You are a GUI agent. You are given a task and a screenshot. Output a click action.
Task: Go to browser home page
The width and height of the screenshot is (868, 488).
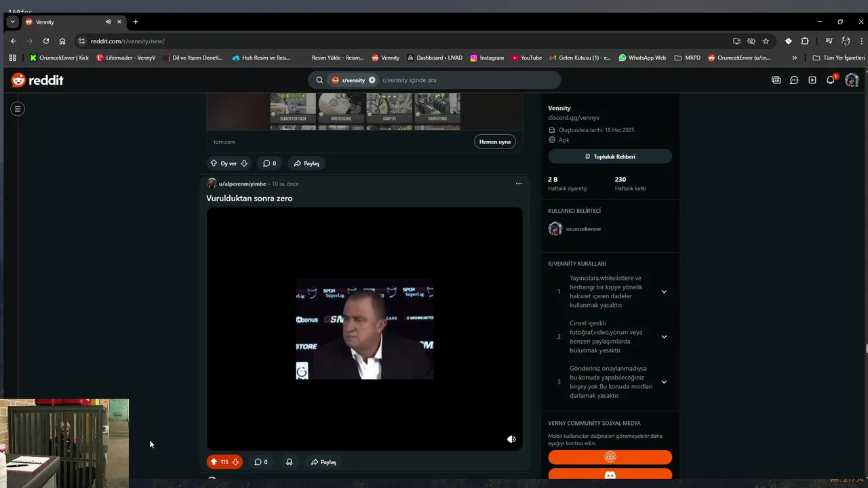(62, 41)
